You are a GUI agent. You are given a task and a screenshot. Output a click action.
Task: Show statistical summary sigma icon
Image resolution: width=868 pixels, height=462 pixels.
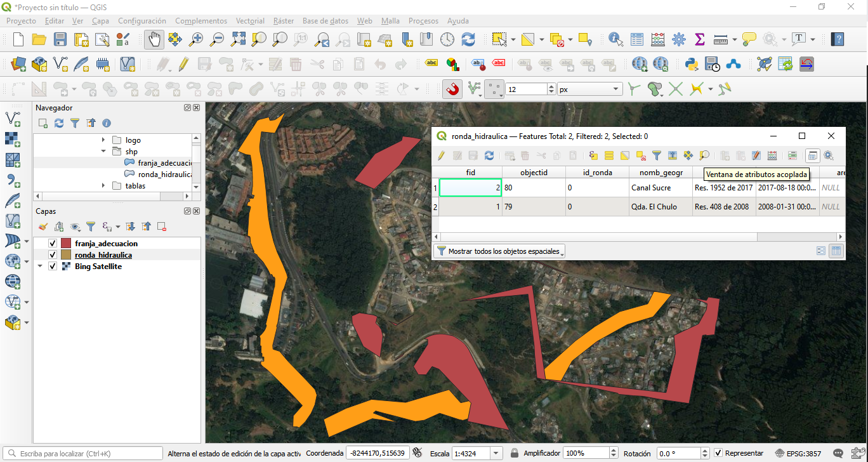click(x=700, y=39)
